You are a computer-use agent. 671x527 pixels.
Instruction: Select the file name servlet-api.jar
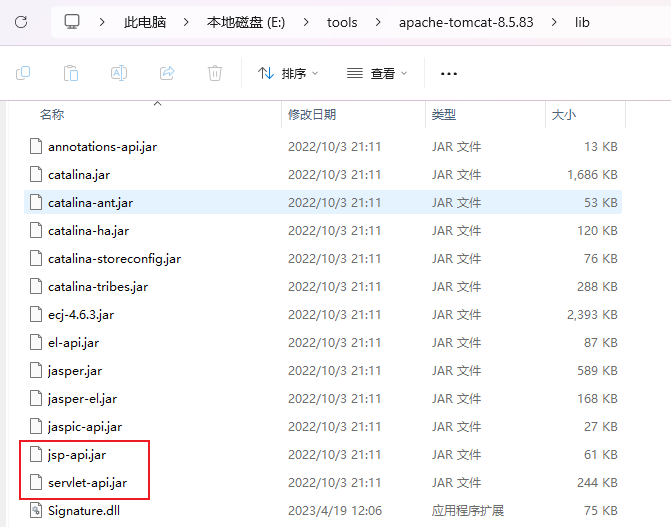click(87, 483)
